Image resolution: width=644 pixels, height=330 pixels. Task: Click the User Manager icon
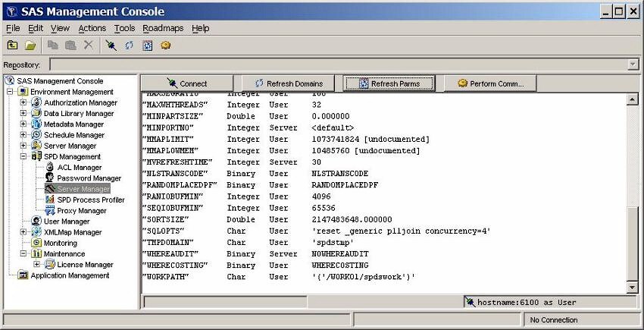coord(36,221)
